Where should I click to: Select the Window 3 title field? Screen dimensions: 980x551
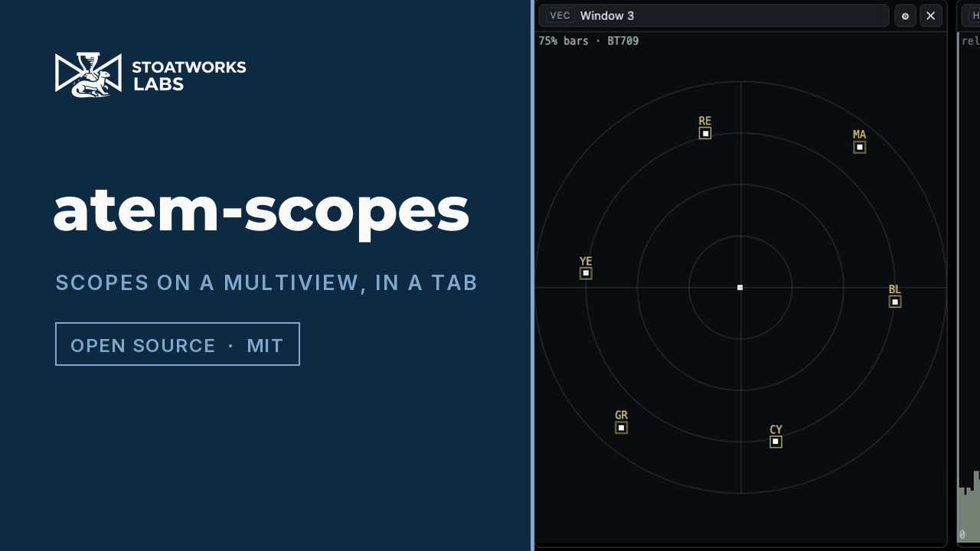[714, 16]
